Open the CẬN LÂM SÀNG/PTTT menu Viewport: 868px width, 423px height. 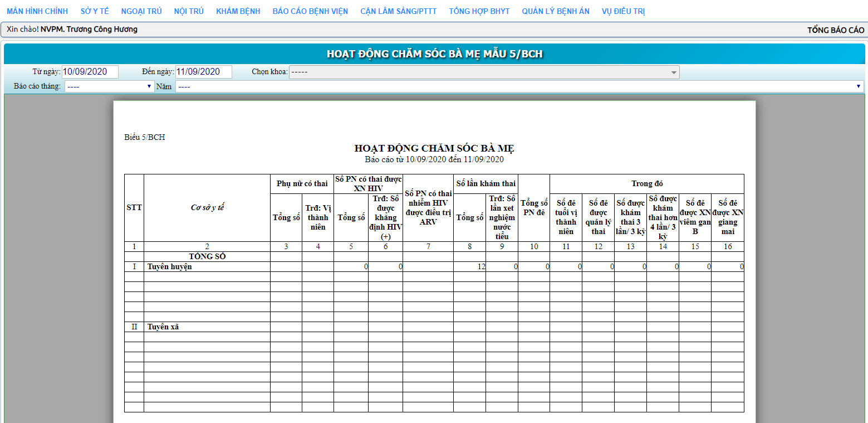[399, 11]
